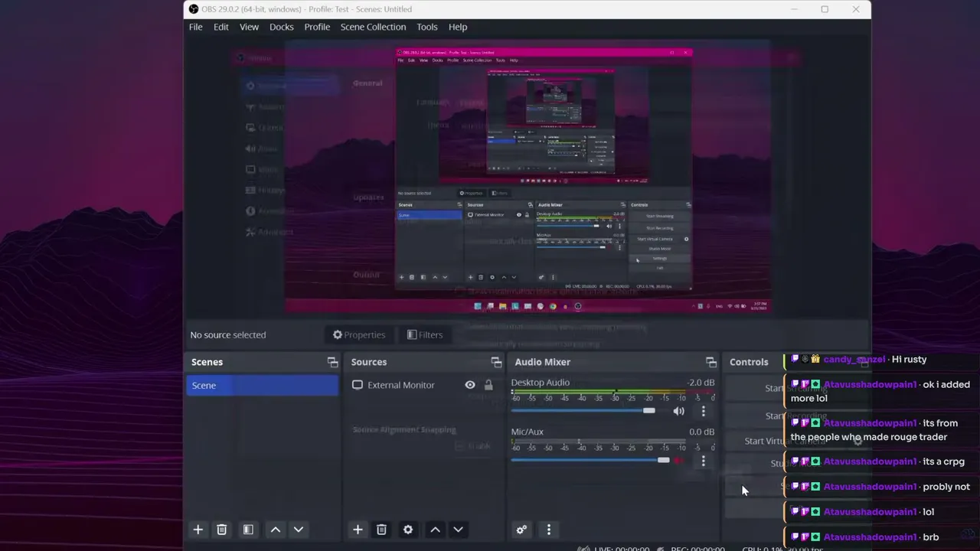
Task: Click the Properties button
Action: [x=359, y=334]
